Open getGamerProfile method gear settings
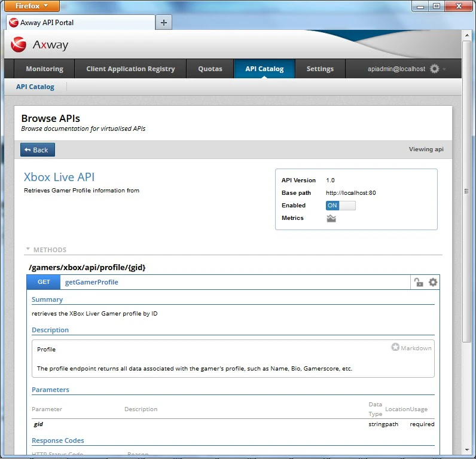476x459 pixels. [x=433, y=283]
